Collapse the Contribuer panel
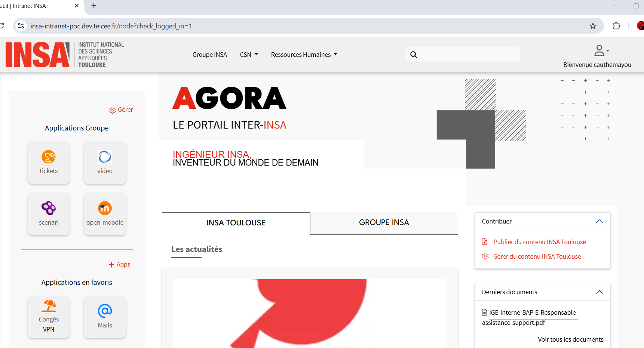 click(599, 221)
